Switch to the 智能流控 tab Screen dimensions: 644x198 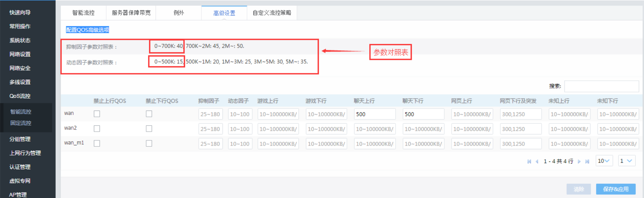point(83,13)
